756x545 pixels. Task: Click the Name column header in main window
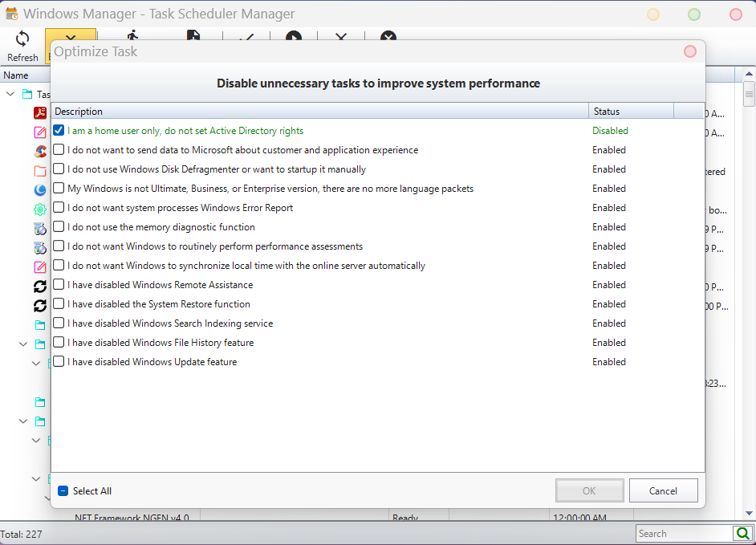tap(25, 75)
